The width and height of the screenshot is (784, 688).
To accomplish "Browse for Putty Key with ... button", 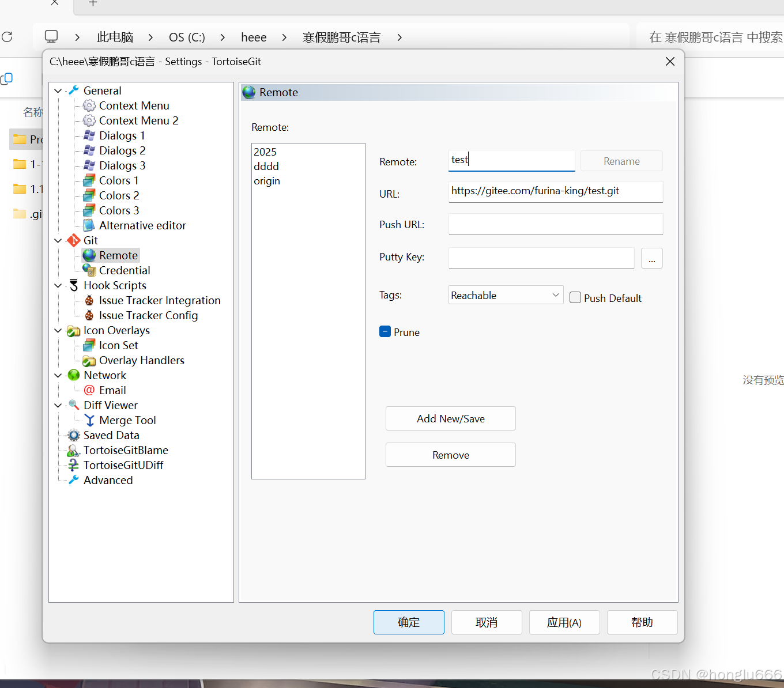I will point(652,258).
